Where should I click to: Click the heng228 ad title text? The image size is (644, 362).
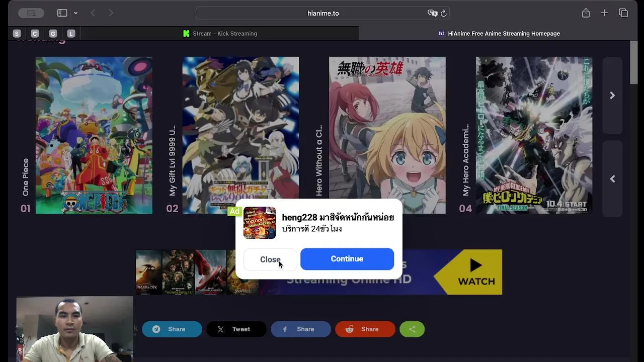coord(338,217)
